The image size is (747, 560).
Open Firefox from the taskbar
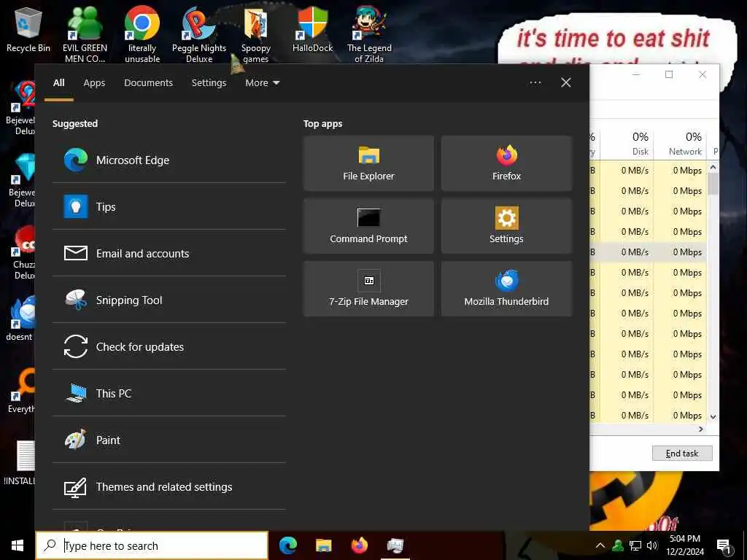[x=359, y=545]
